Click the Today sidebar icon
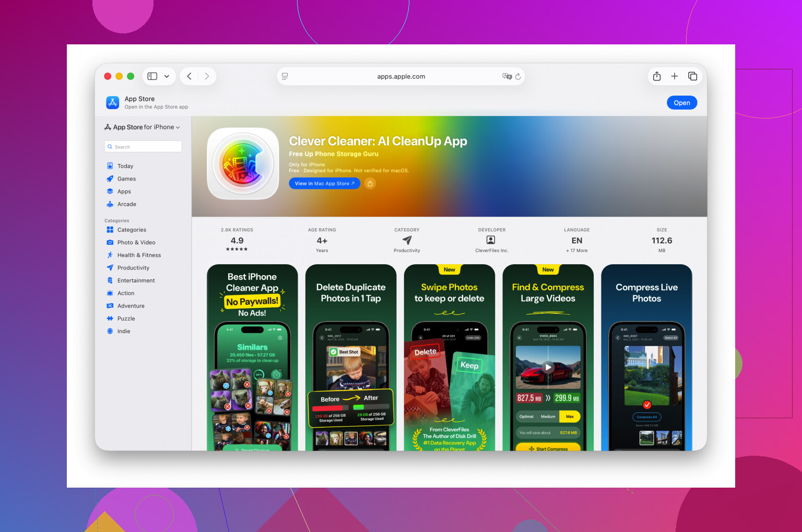 click(x=110, y=166)
